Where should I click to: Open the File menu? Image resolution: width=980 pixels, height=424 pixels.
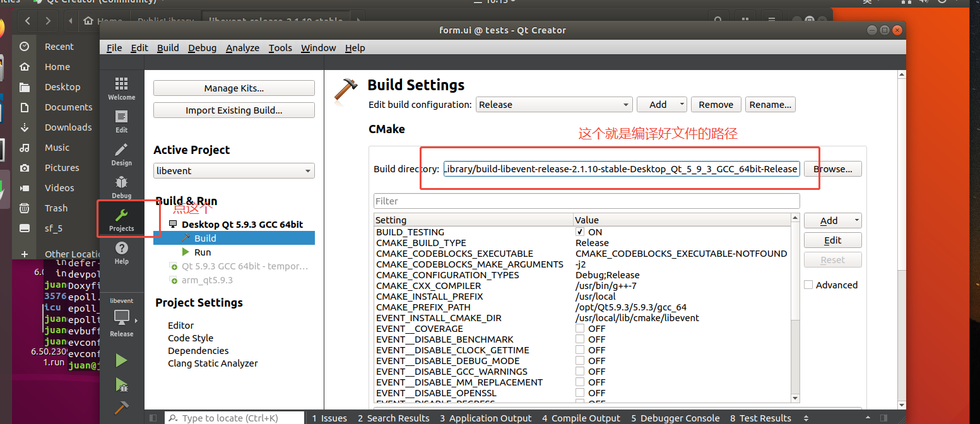[114, 48]
